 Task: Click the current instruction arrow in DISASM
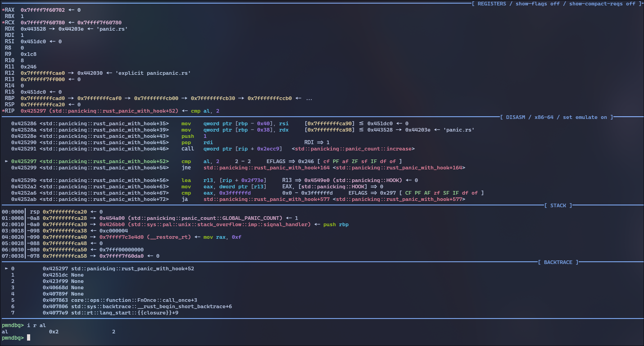point(6,161)
